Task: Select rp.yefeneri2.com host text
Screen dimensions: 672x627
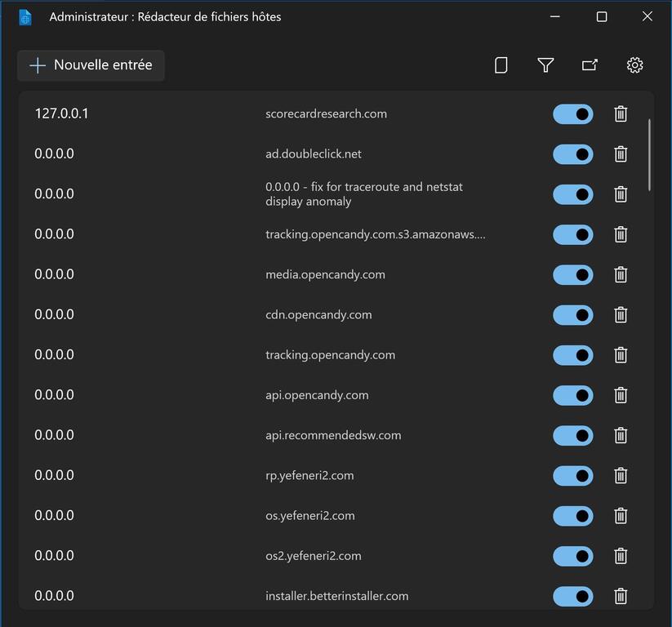Action: [x=309, y=475]
